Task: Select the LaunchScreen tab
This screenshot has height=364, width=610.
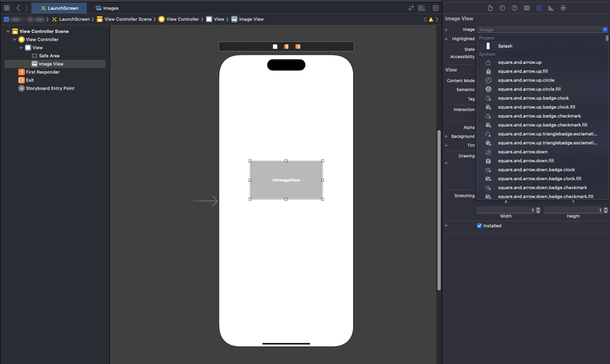Action: [x=59, y=8]
